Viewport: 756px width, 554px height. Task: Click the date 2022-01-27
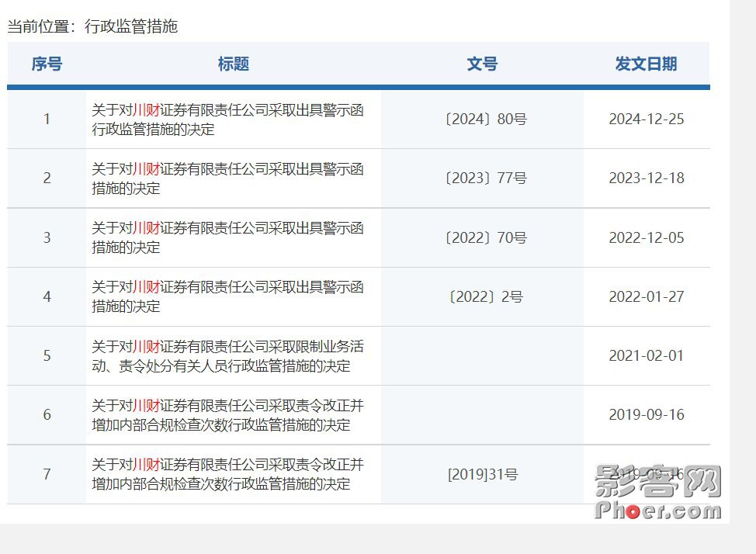647,296
